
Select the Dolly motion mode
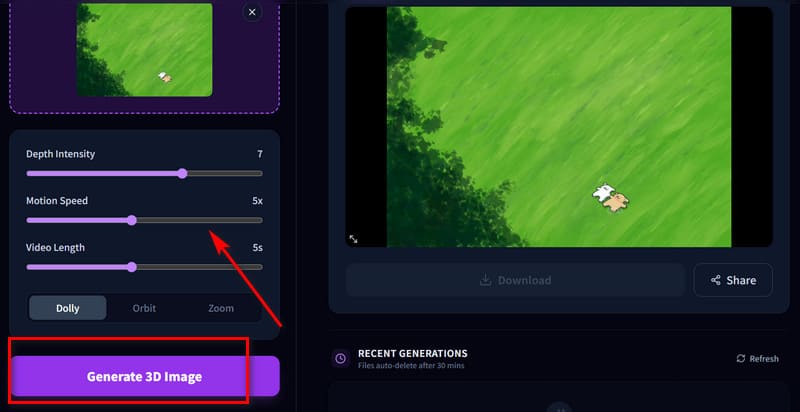(x=68, y=308)
